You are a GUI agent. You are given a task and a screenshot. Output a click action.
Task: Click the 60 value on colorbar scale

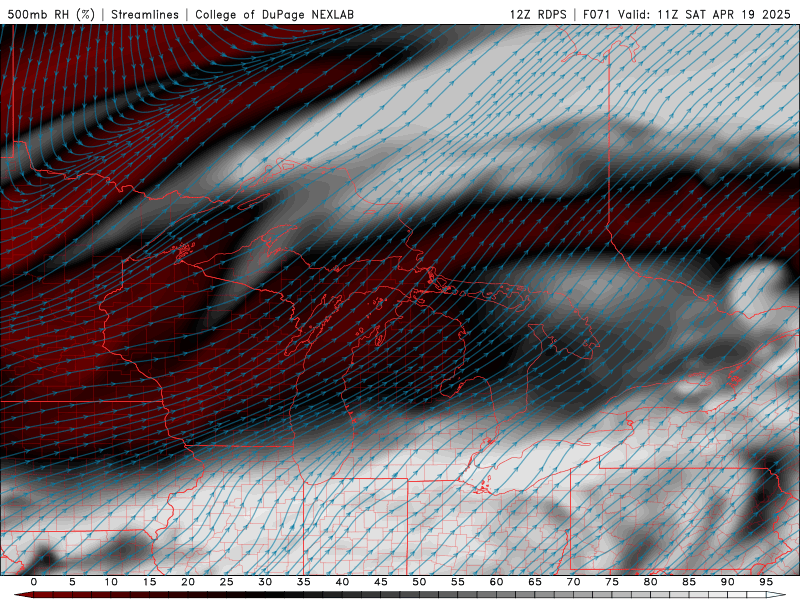496,582
